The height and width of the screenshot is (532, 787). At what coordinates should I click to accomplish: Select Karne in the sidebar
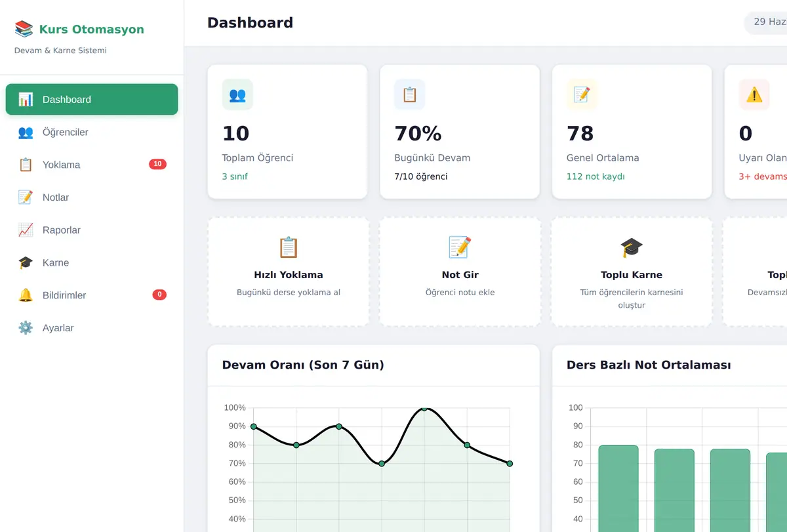point(92,263)
